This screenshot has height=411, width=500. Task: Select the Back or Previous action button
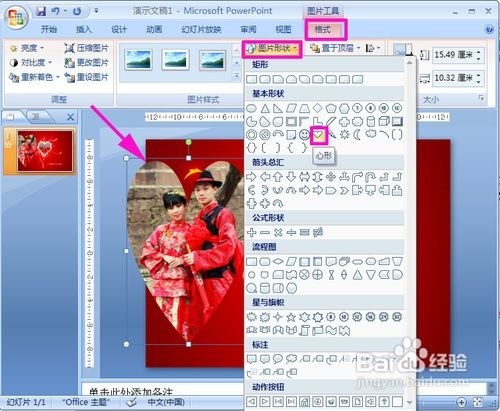click(251, 401)
